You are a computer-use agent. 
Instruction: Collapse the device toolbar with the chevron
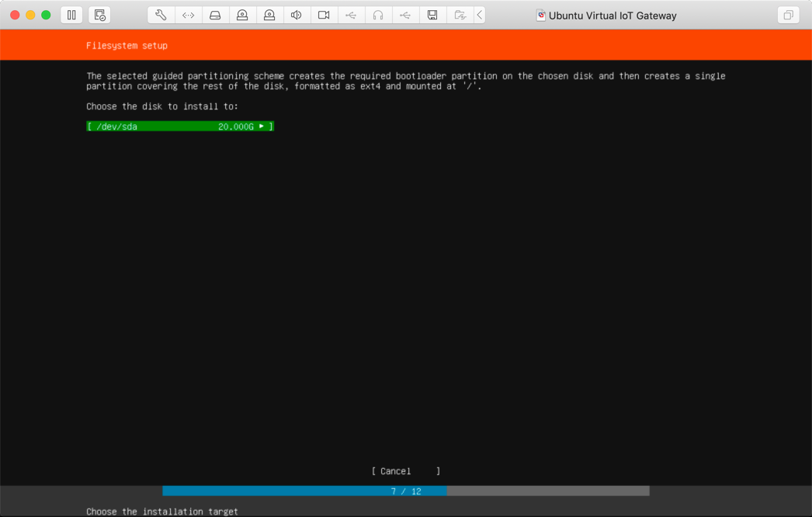(x=480, y=15)
